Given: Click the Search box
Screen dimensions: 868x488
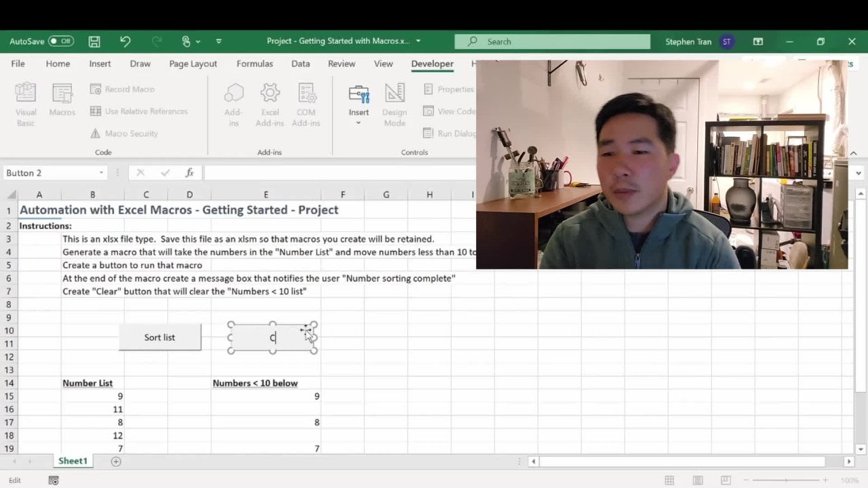Looking at the screenshot, I should tap(552, 41).
